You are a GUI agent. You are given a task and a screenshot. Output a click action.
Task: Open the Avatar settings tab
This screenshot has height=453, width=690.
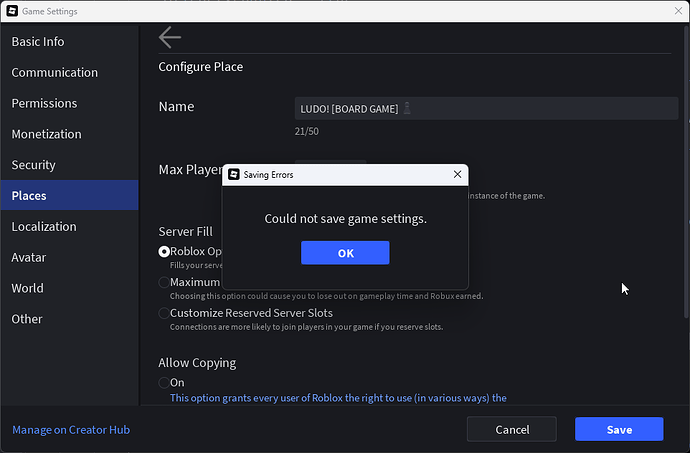coord(70,257)
